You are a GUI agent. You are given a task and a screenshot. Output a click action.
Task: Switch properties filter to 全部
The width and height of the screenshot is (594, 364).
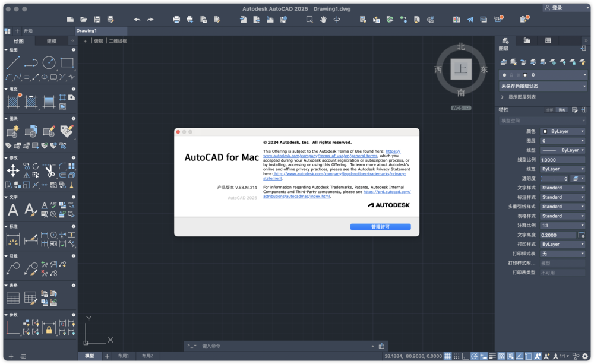pyautogui.click(x=549, y=110)
